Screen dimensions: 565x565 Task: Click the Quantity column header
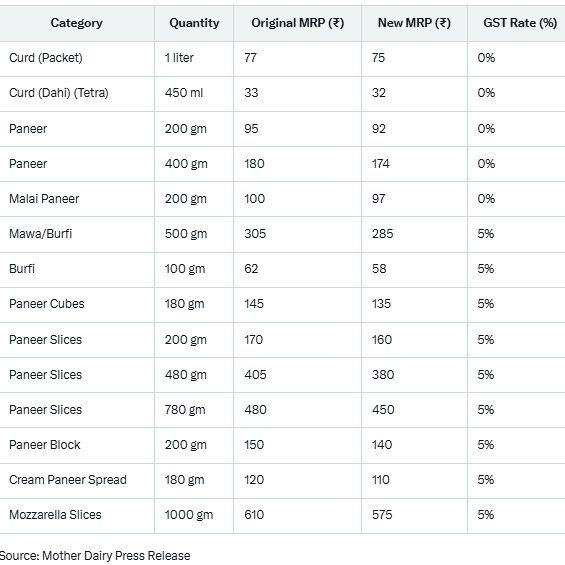(194, 23)
